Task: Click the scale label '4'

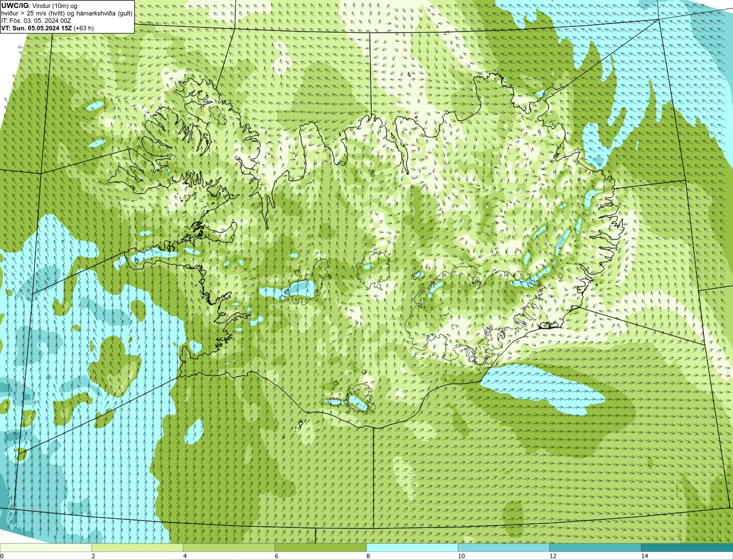Action: click(x=185, y=556)
